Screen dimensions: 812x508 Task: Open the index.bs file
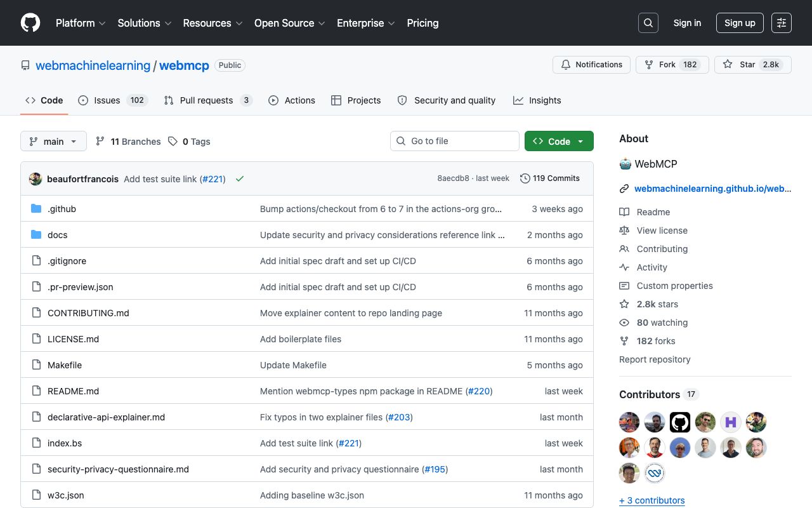point(65,443)
